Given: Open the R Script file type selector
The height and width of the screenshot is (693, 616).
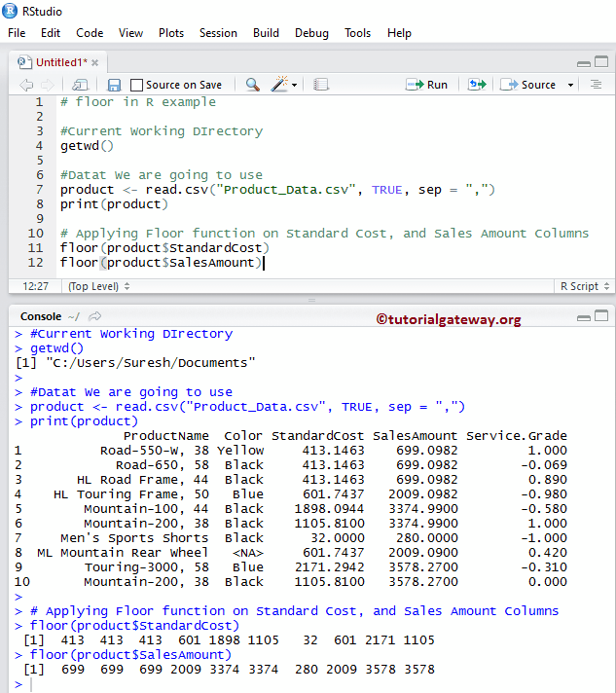Looking at the screenshot, I should [x=585, y=286].
